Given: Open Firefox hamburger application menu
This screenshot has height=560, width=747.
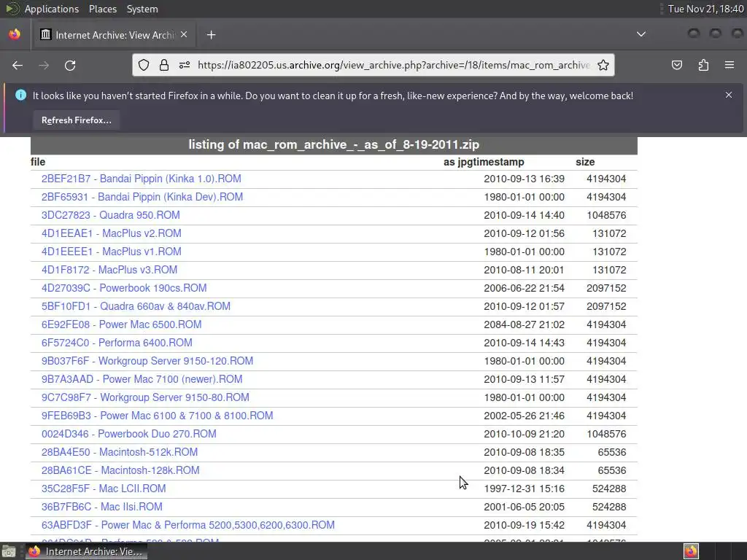Looking at the screenshot, I should (x=729, y=65).
